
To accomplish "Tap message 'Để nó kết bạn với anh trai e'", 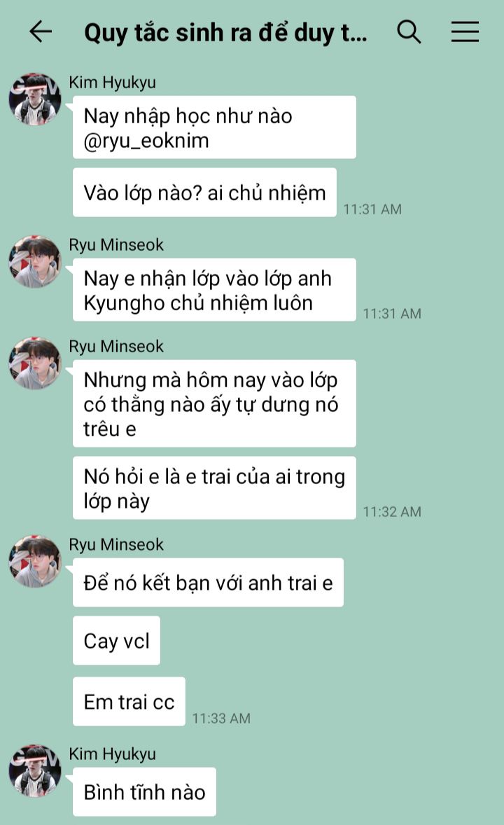I will click(x=208, y=583).
